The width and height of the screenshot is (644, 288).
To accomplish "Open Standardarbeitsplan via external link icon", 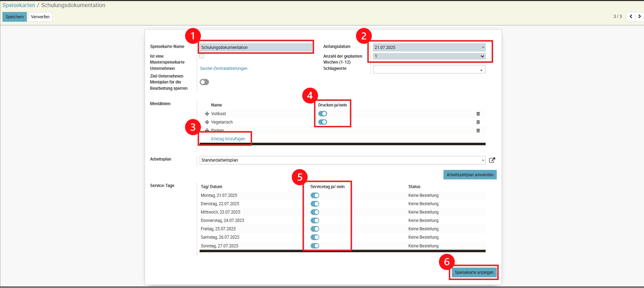I will pyautogui.click(x=492, y=160).
